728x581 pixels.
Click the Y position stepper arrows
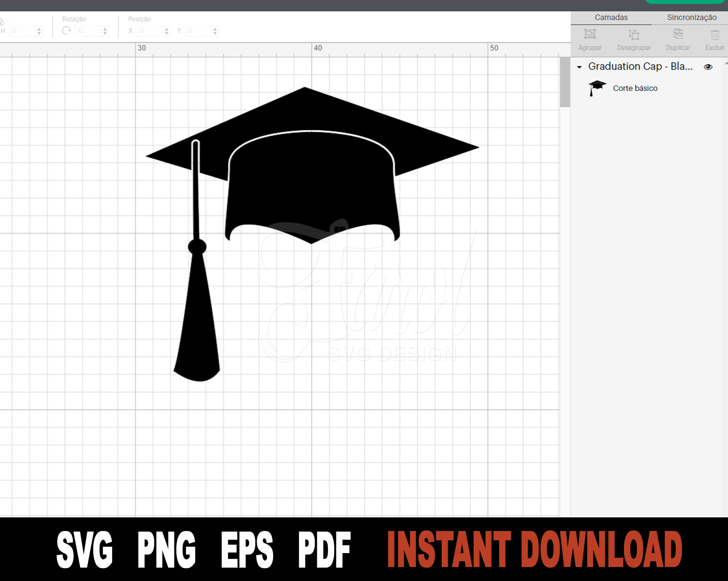click(215, 31)
